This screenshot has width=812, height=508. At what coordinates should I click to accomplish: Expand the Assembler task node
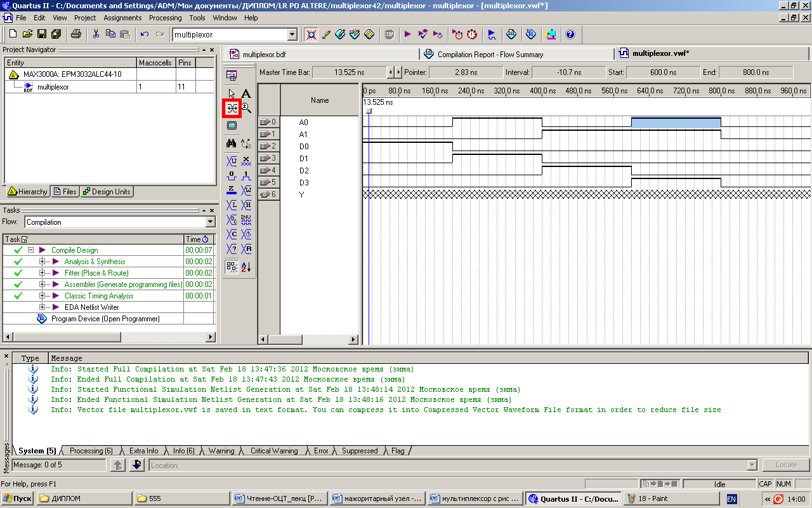click(43, 284)
